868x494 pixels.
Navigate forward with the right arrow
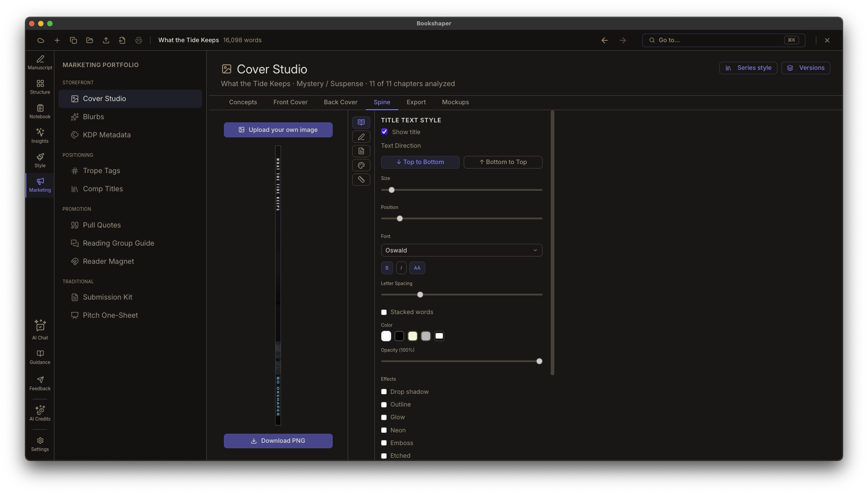click(623, 40)
